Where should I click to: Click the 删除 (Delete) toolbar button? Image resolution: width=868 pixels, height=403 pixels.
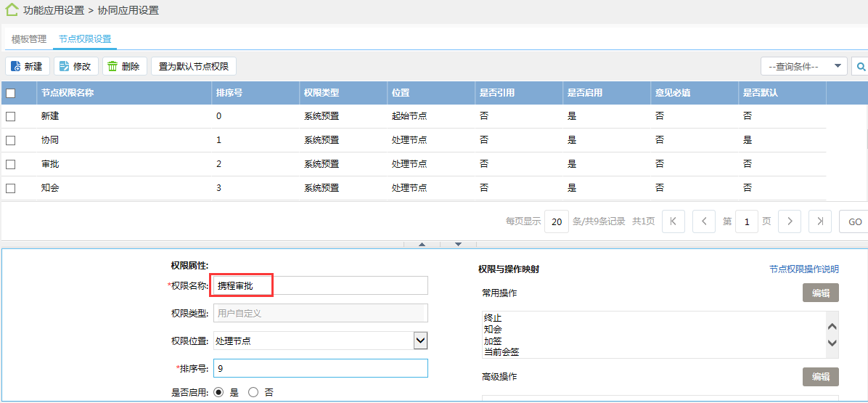tap(124, 67)
